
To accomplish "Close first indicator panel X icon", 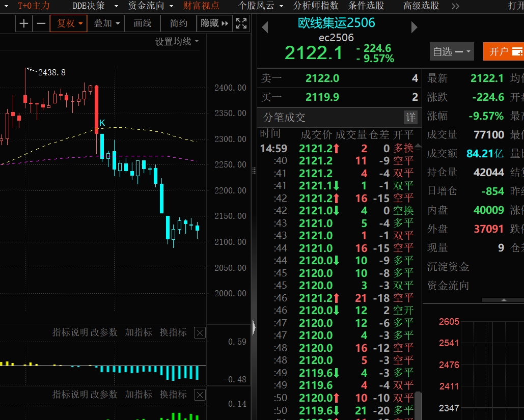I will (x=200, y=333).
